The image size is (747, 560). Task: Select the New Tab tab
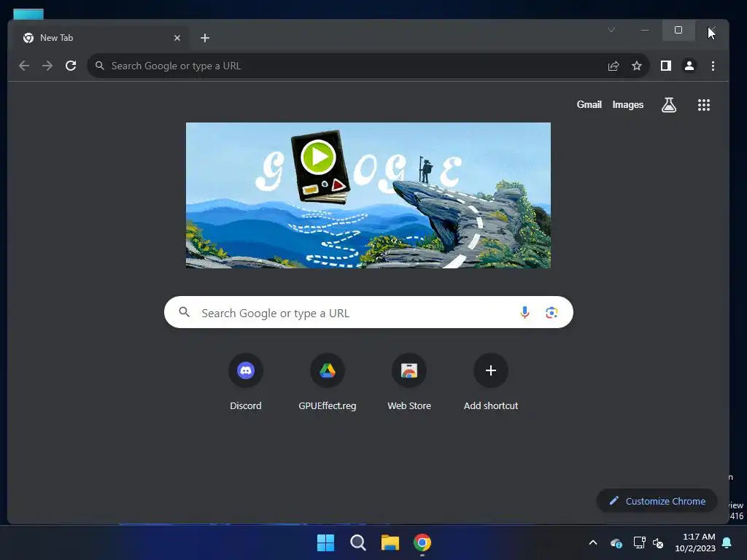pos(99,38)
